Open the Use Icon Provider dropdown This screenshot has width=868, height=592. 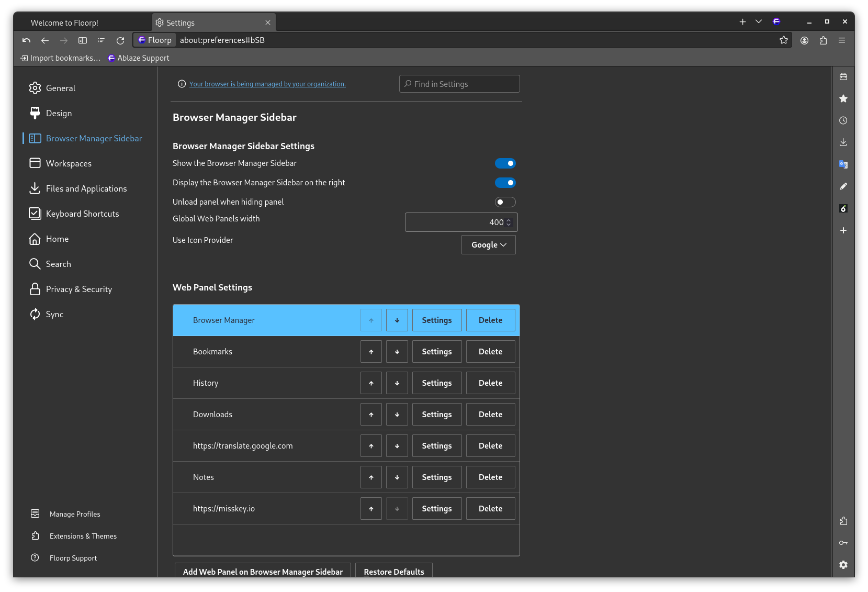tap(488, 244)
